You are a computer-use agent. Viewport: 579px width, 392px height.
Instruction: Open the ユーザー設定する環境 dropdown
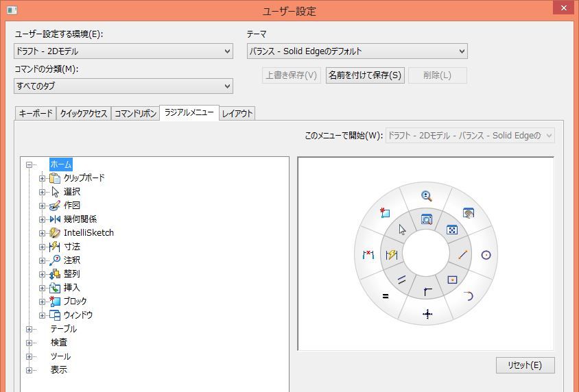(x=123, y=51)
